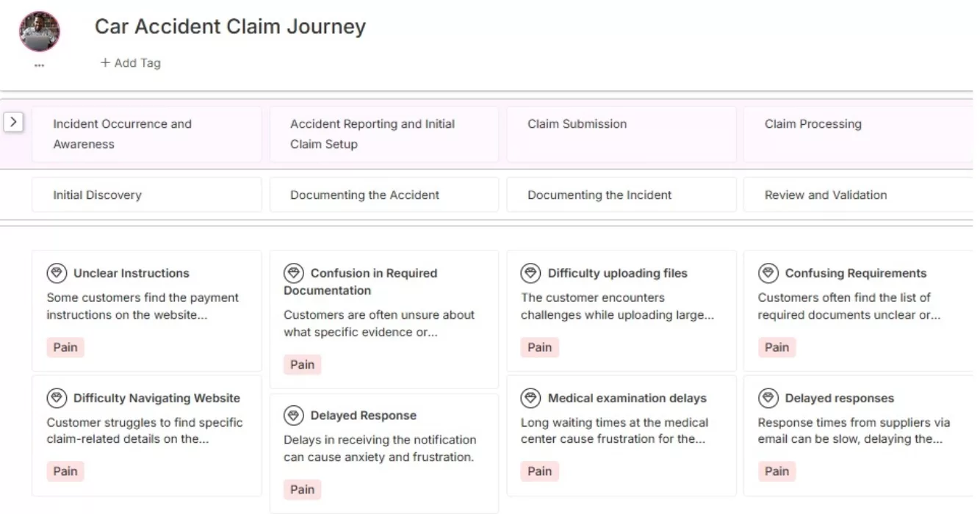Select the icon on Difficulty uploading files card
This screenshot has height=514, width=980.
click(530, 272)
